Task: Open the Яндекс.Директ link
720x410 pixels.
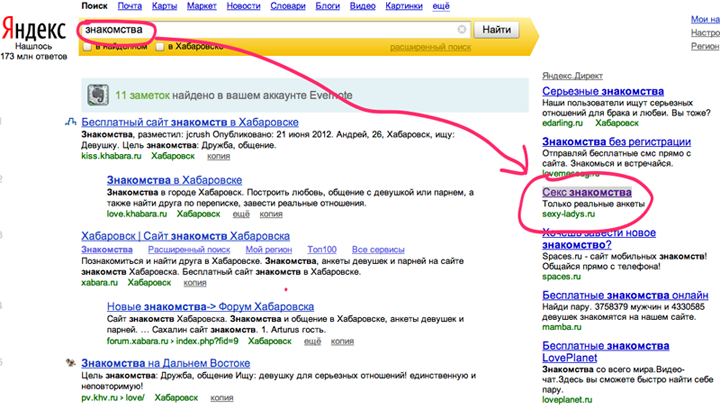Action: (x=572, y=76)
